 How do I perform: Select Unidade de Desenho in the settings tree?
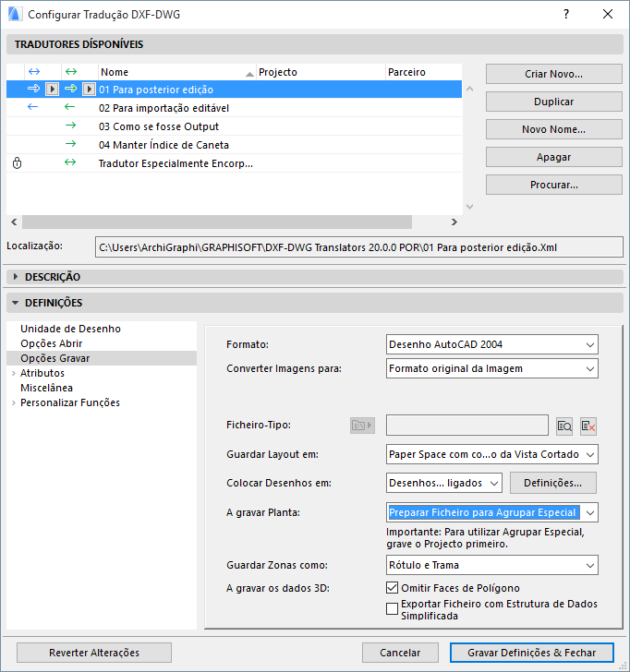coord(71,329)
